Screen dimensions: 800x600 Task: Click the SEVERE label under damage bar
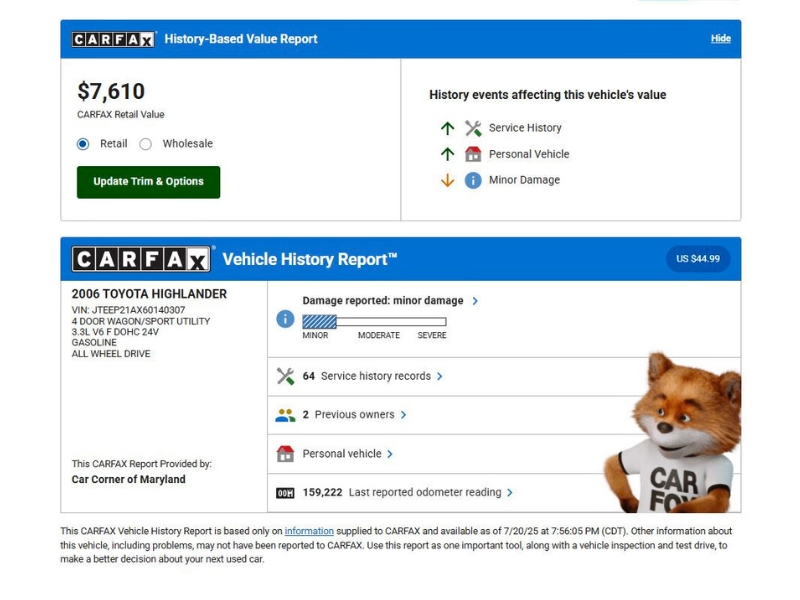pos(432,335)
